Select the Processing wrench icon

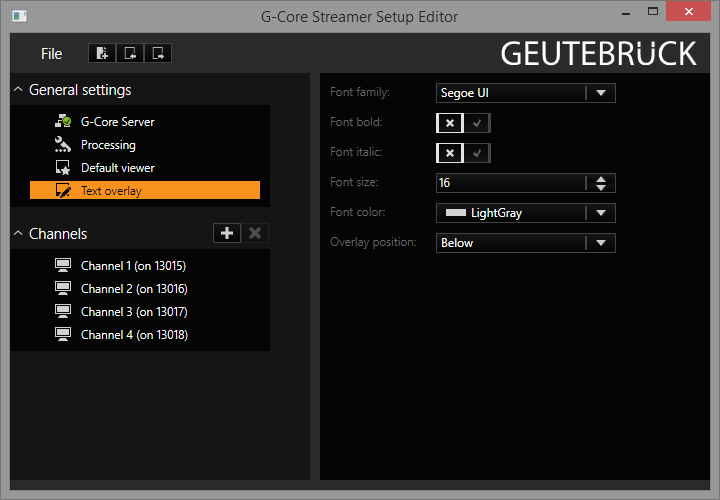point(63,144)
